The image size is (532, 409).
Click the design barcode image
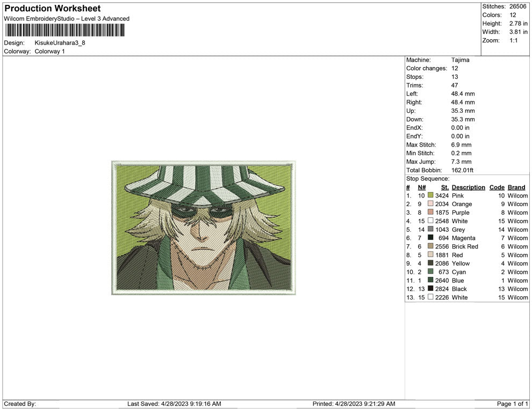(x=64, y=31)
